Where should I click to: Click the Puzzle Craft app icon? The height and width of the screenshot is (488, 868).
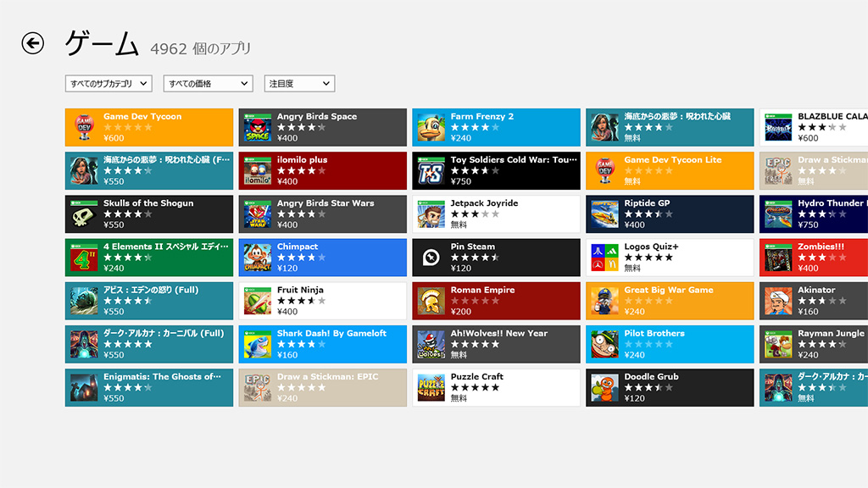[x=431, y=388]
